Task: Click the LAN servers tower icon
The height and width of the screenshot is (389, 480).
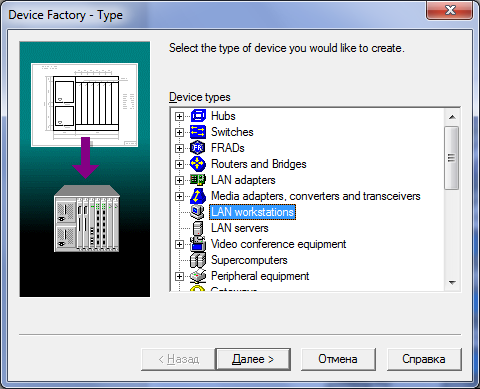Action: tap(198, 228)
